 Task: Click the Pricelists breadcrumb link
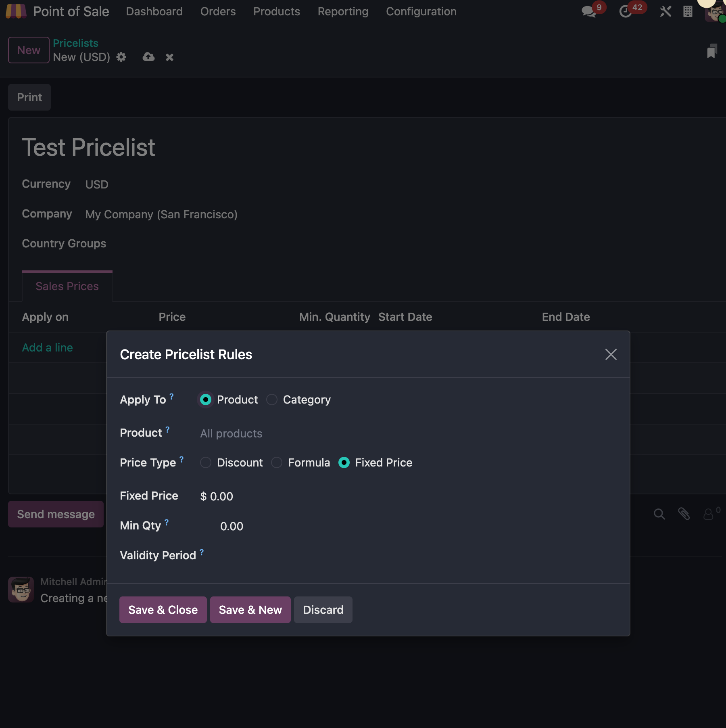(75, 43)
